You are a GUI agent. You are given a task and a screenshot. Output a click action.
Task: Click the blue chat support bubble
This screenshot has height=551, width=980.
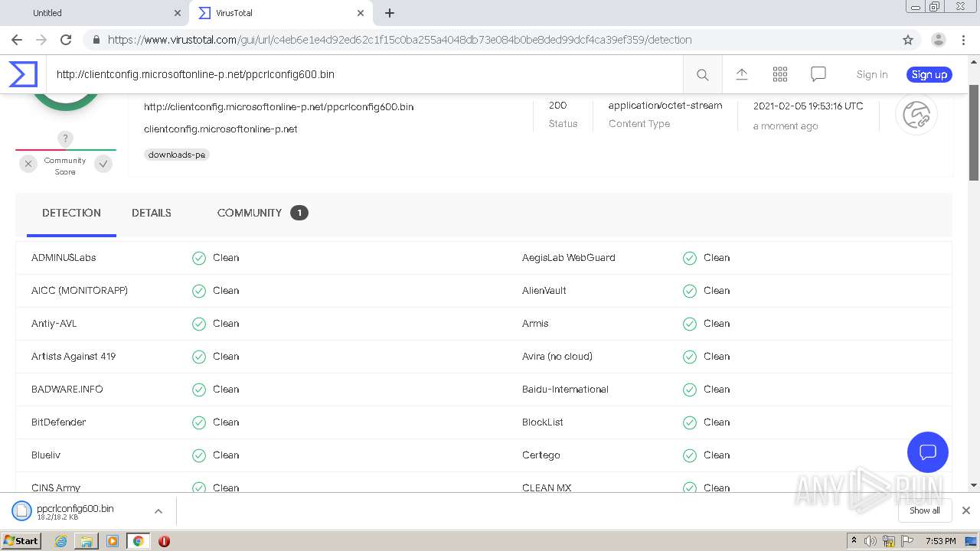click(927, 452)
